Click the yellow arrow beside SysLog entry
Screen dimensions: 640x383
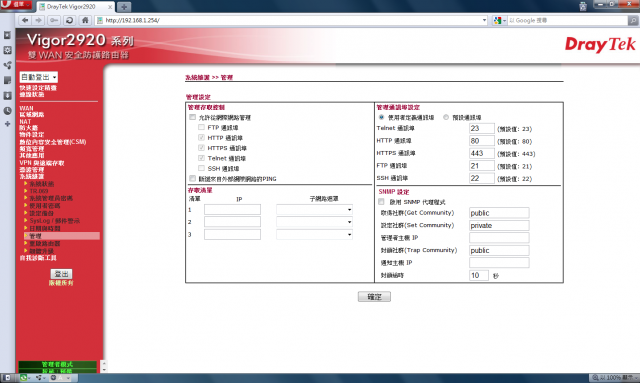[26, 220]
